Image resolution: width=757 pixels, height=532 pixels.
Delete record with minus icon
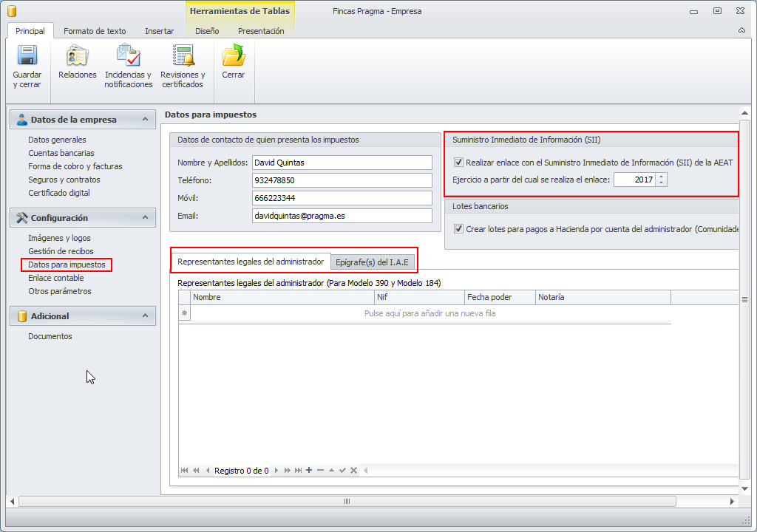[320, 470]
